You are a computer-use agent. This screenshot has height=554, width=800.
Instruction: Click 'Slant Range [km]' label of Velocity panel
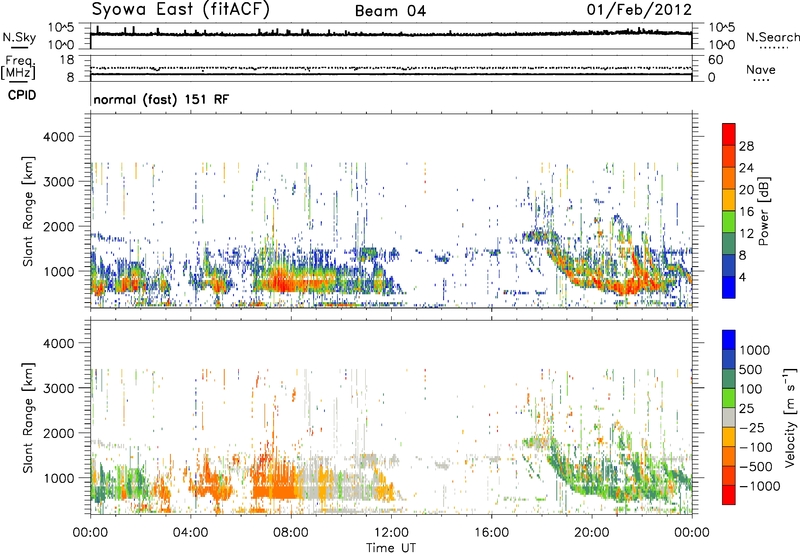[x=28, y=417]
